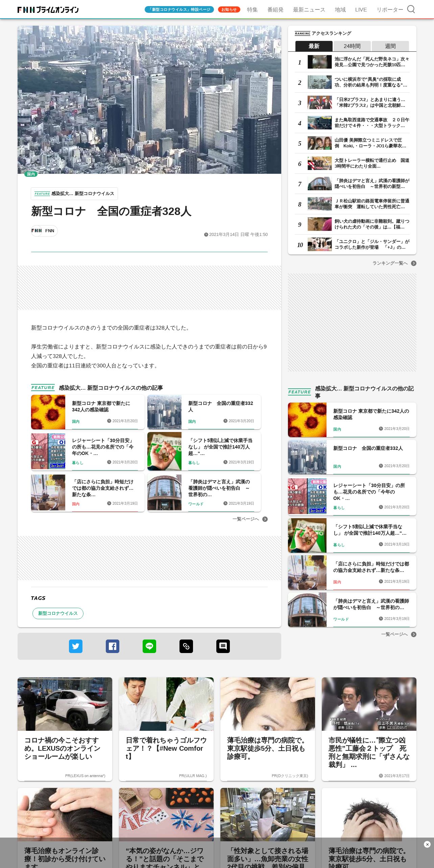Open the sidebar card 新型コロナ 全国の重症者332人
The height and width of the screenshot is (868, 434).
pos(352,457)
